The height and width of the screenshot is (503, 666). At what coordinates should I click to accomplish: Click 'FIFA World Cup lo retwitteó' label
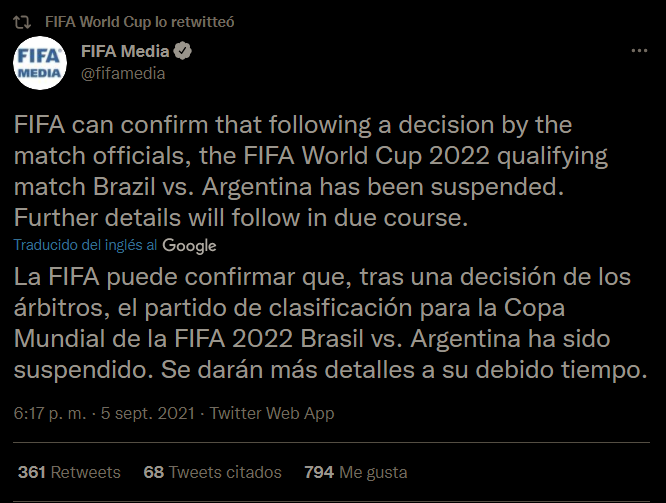point(139,22)
